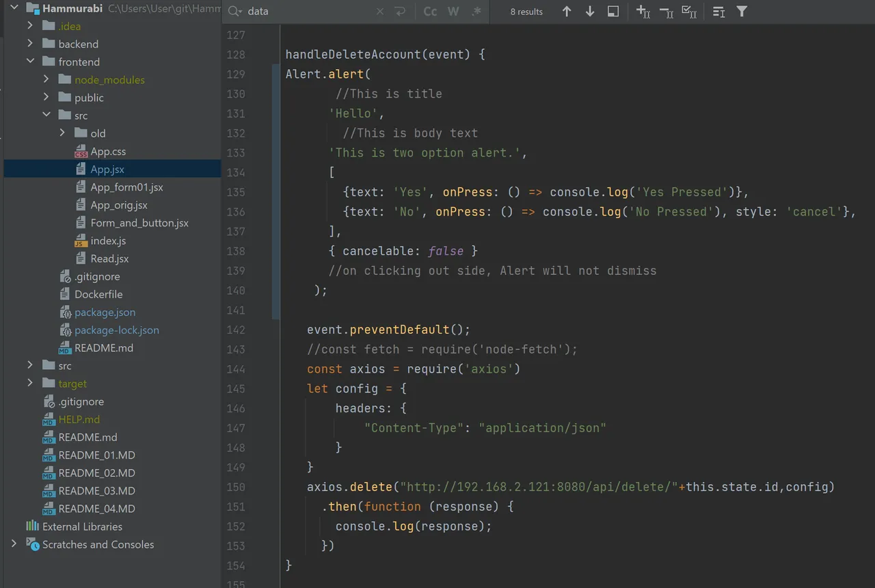
Task: Open the search history magnifier icon
Action: tap(236, 12)
